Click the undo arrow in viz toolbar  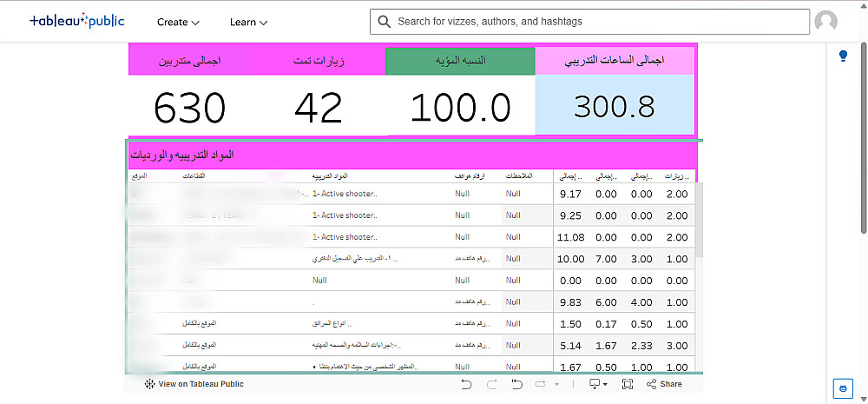click(466, 384)
